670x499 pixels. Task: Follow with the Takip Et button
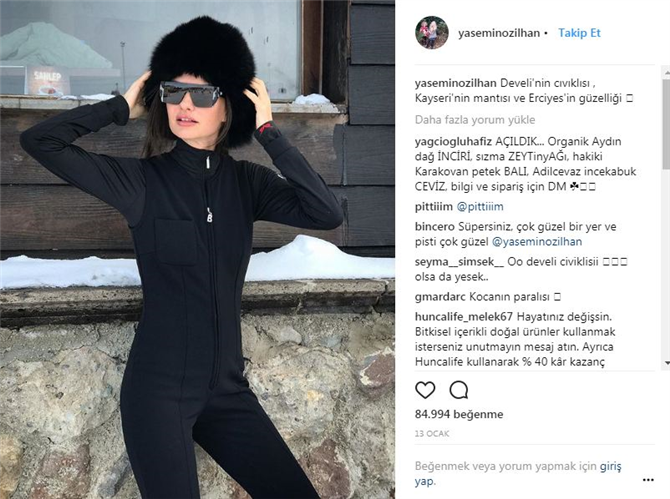click(x=579, y=33)
